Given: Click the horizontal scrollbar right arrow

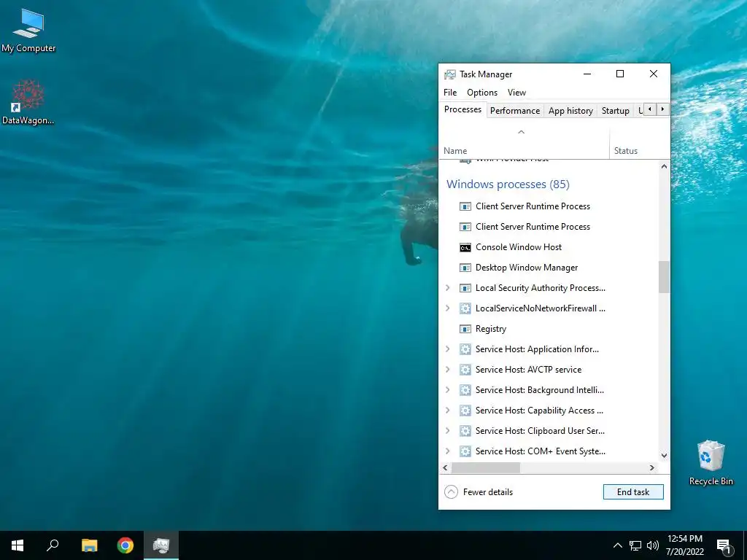Looking at the screenshot, I should (x=652, y=467).
